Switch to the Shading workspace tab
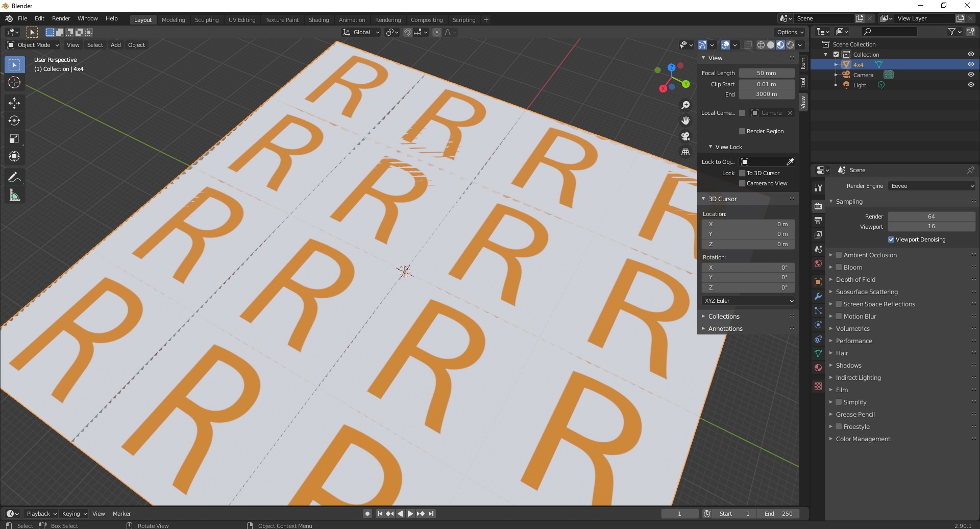This screenshot has height=529, width=980. (318, 20)
